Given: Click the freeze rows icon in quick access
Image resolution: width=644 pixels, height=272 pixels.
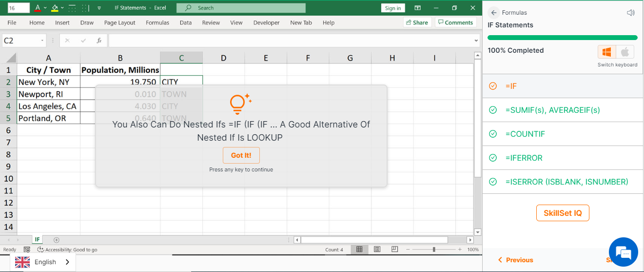Looking at the screenshot, I should click(x=72, y=8).
